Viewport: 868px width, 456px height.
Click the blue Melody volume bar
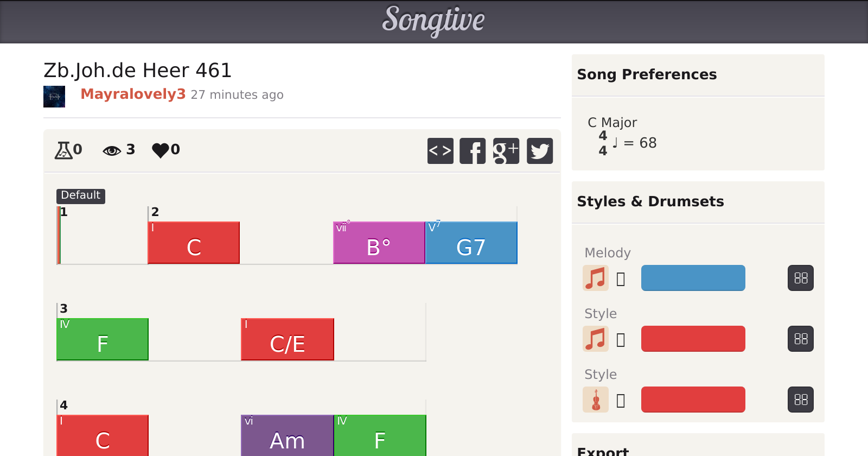(x=693, y=278)
